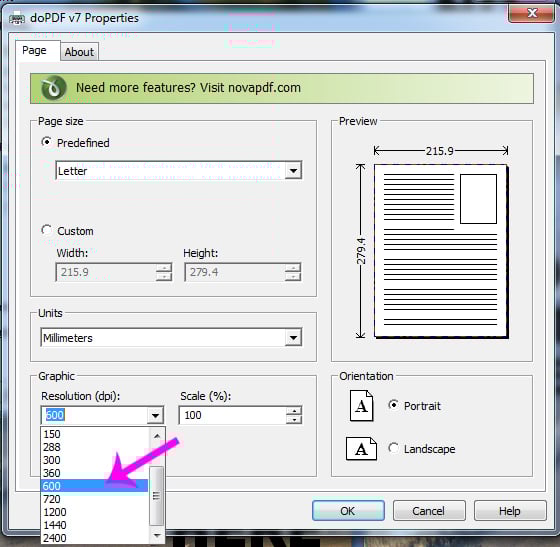This screenshot has height=547, width=560.
Task: Pick 300 dpi from the resolution list
Action: [95, 460]
